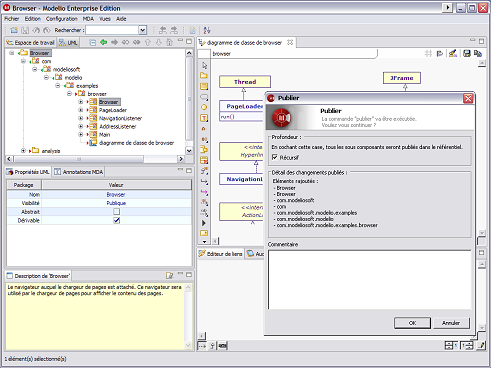This screenshot has width=491, height=368.
Task: Select the red T text tool in palette
Action: pos(204,118)
